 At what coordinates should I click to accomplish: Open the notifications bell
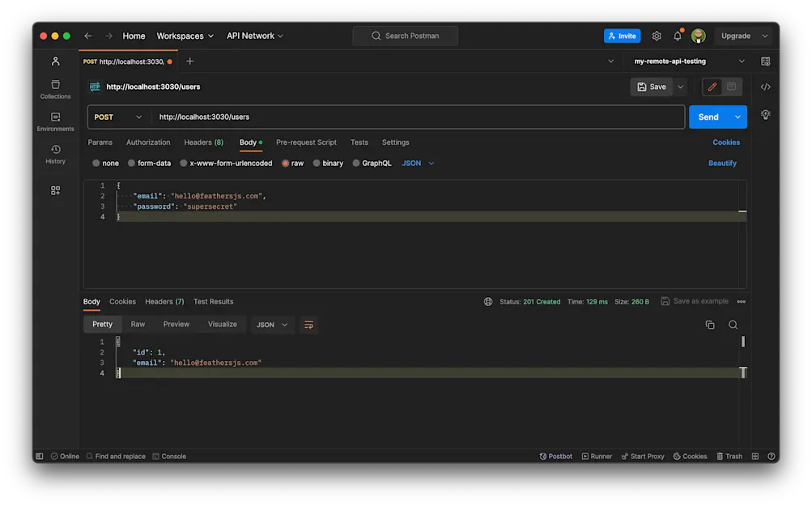point(677,36)
